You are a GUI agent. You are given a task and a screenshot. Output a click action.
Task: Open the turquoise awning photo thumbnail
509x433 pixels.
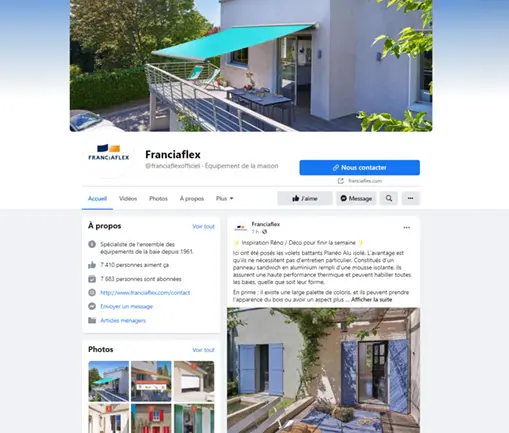click(x=109, y=381)
